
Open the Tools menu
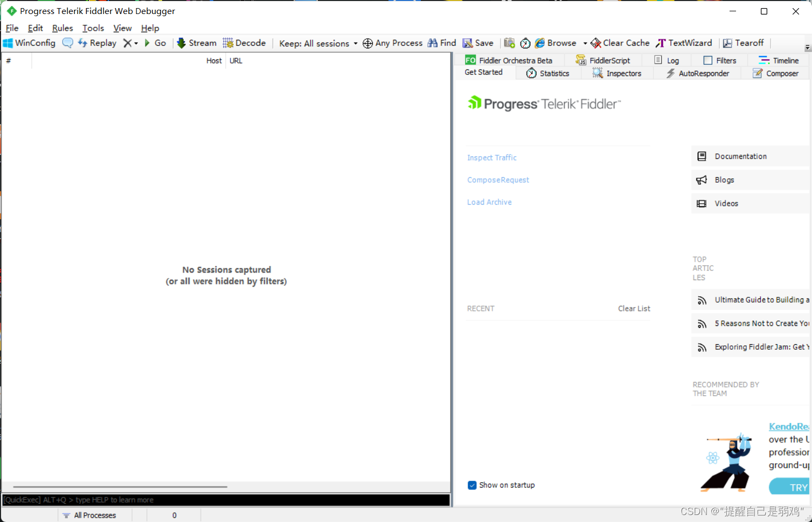[93, 28]
